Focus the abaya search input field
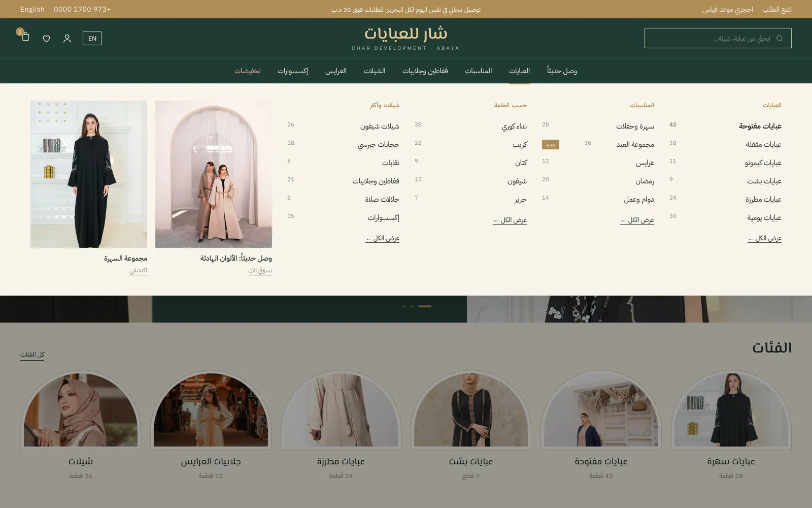The image size is (812, 508). (718, 38)
